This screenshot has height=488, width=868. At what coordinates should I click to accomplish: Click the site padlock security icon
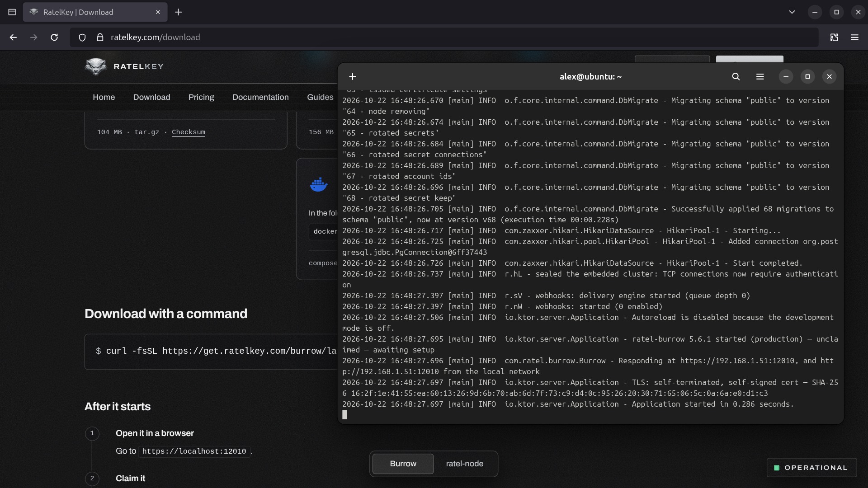coord(100,38)
